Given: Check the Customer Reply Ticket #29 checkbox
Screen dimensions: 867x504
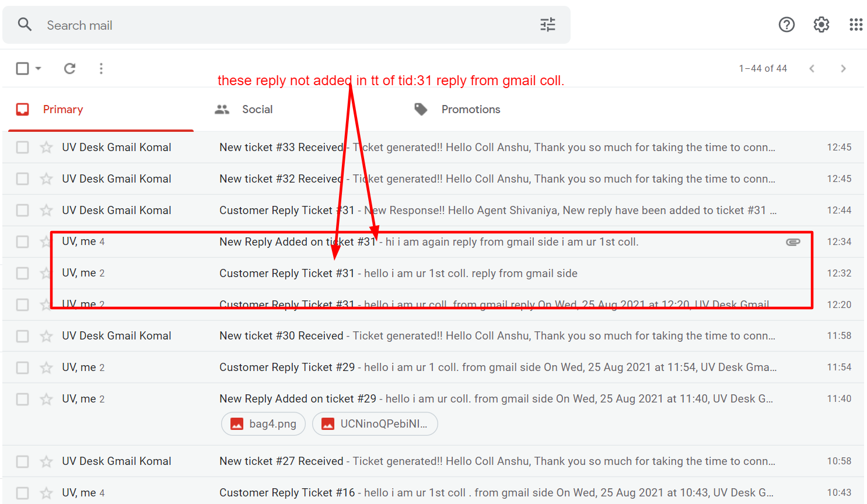Looking at the screenshot, I should pyautogui.click(x=22, y=367).
